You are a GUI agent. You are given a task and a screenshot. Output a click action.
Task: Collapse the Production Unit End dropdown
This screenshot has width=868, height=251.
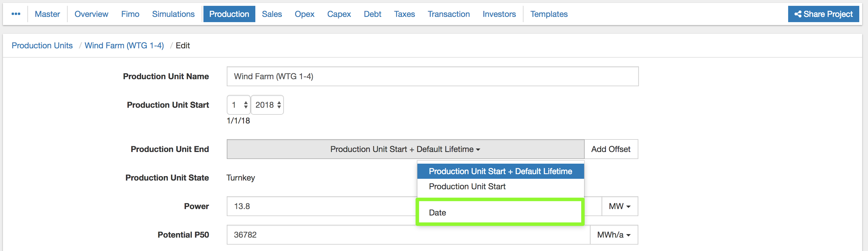(x=405, y=149)
